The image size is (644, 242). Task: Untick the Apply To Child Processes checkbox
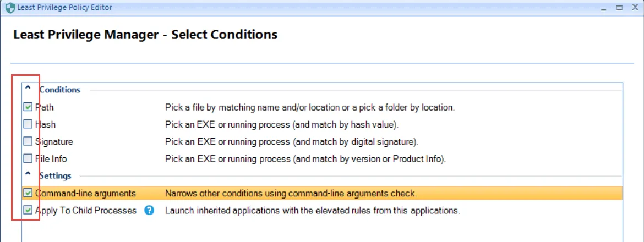click(x=28, y=210)
